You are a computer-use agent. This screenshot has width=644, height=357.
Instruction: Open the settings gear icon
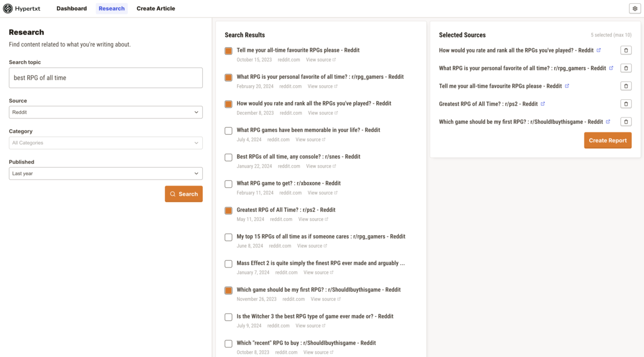tap(634, 9)
